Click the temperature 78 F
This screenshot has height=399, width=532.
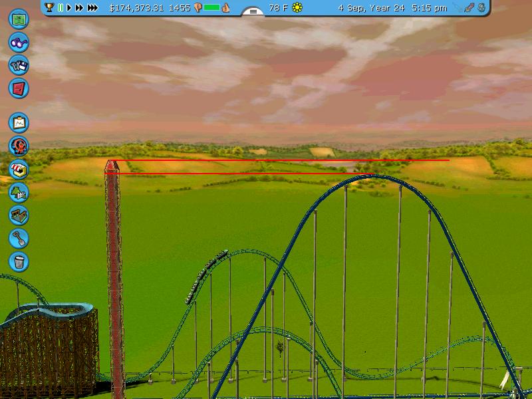279,8
